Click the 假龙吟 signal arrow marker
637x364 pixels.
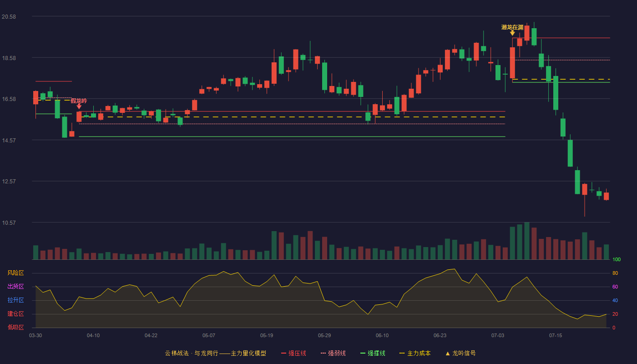79,106
